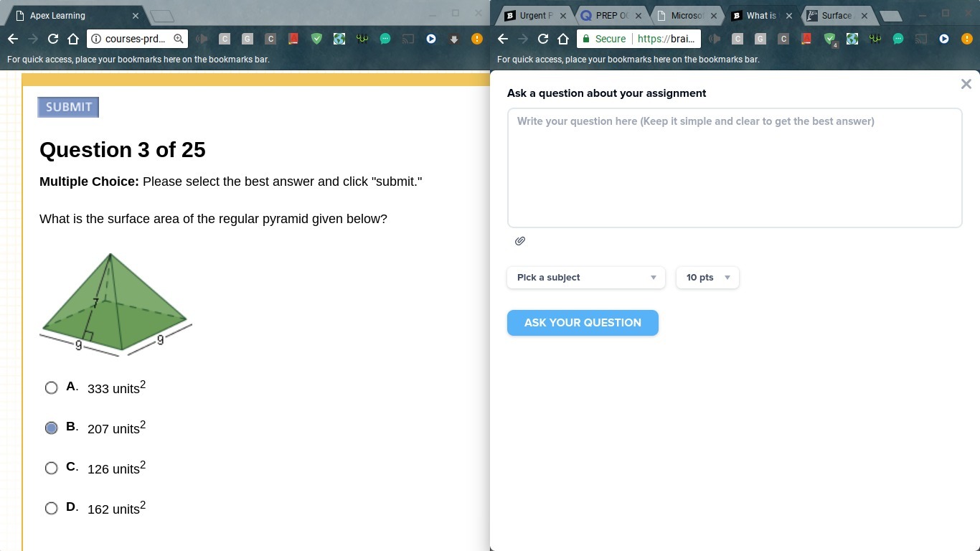Close the Urgent tab
The image size is (980, 551).
(563, 16)
